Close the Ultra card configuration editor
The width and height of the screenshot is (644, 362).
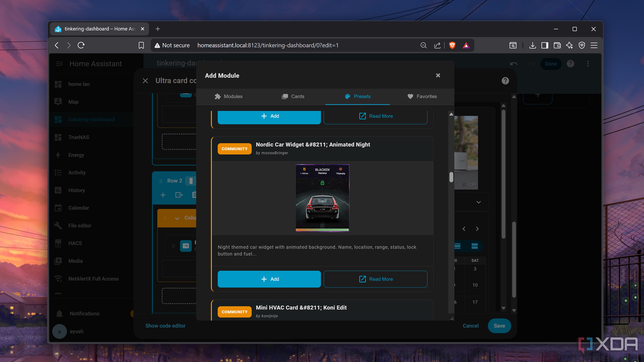click(145, 81)
